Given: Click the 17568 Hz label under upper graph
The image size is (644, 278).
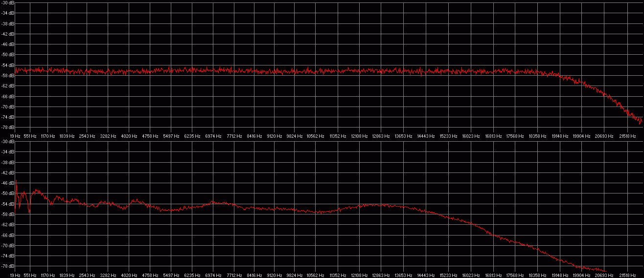Looking at the screenshot, I should [515, 136].
